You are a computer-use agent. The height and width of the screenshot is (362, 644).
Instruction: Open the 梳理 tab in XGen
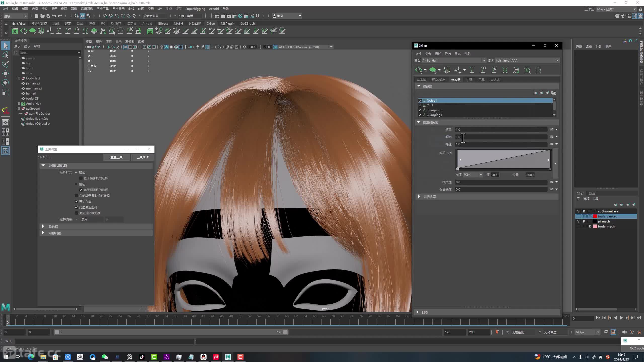pyautogui.click(x=469, y=80)
